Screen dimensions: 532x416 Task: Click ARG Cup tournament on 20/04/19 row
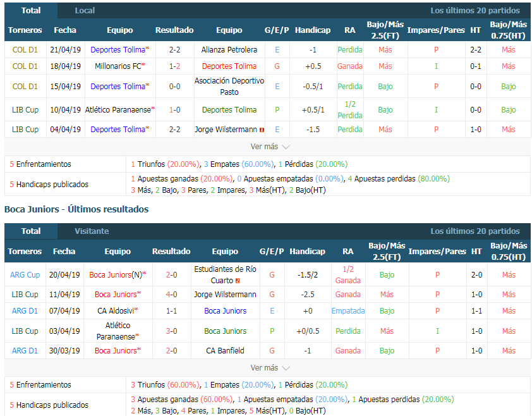pos(25,275)
